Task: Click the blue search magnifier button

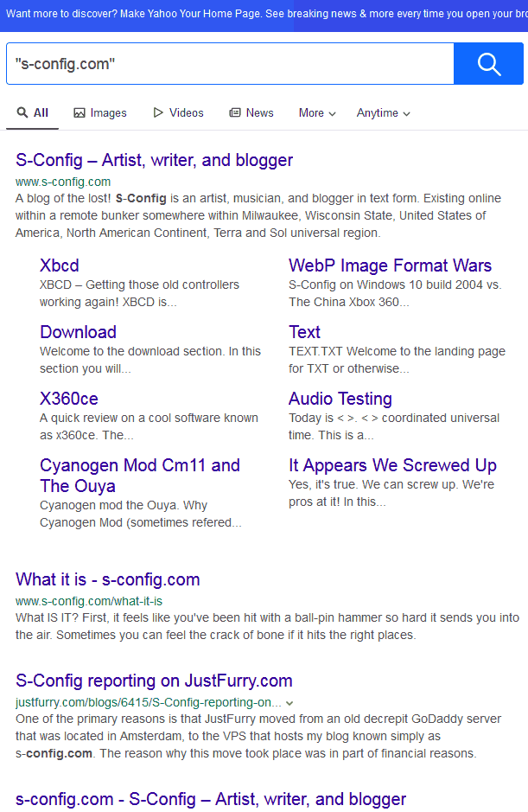Action: point(488,64)
